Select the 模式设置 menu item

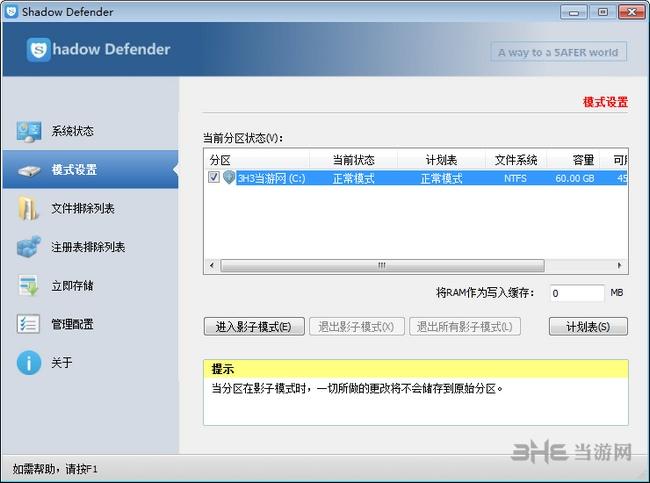coord(90,170)
